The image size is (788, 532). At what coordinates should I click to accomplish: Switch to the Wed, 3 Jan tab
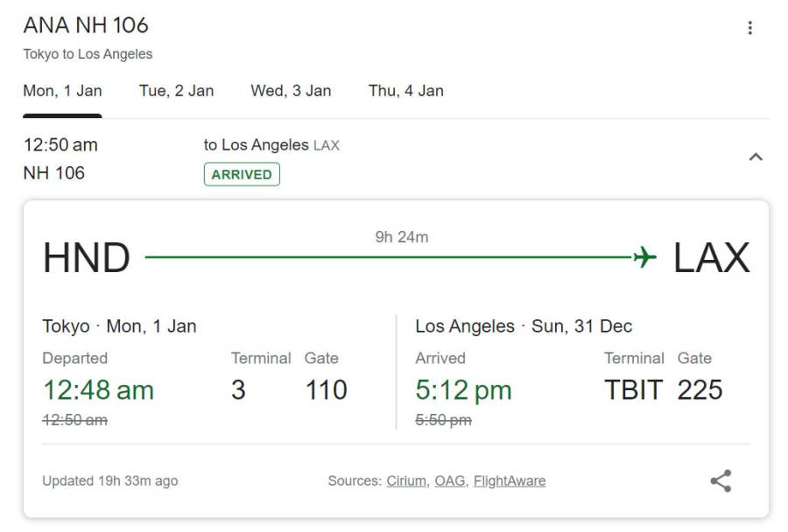point(291,91)
